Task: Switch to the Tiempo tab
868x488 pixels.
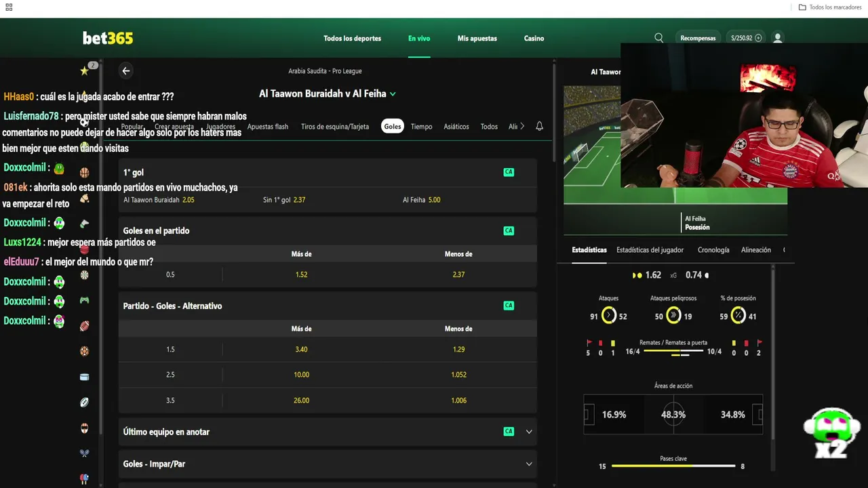Action: (x=421, y=127)
